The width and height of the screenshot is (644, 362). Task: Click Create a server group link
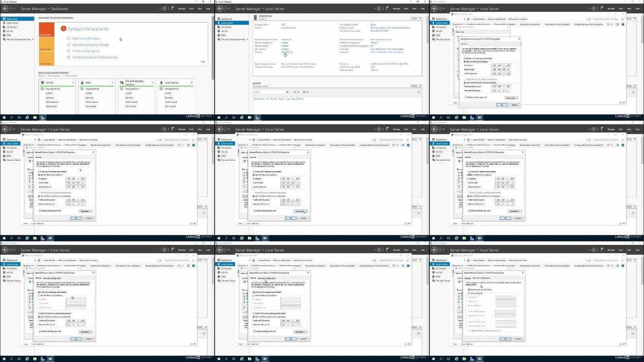pyautogui.click(x=85, y=51)
